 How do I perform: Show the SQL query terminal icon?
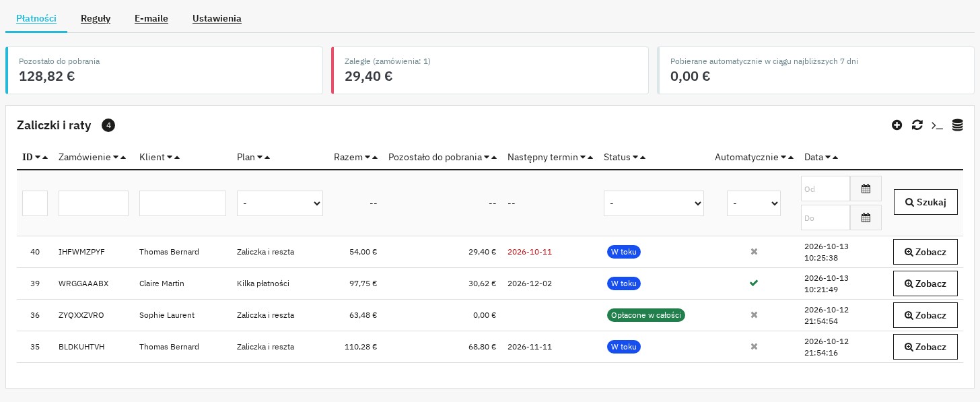(x=937, y=125)
